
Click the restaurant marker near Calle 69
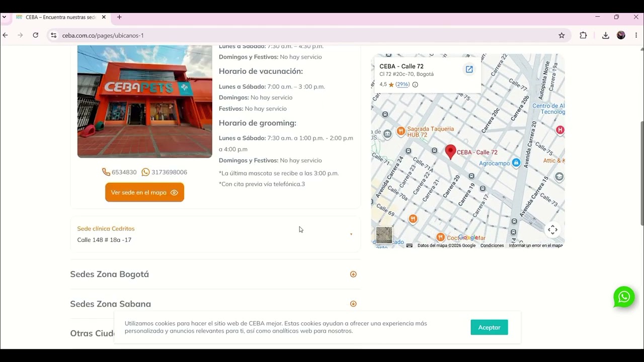[413, 219]
